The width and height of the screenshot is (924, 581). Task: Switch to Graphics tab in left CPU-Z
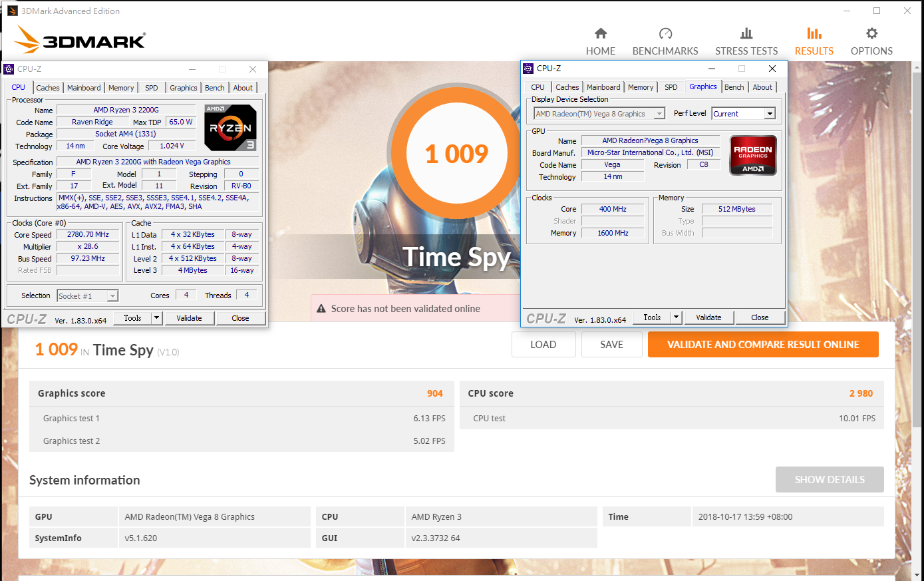click(184, 88)
